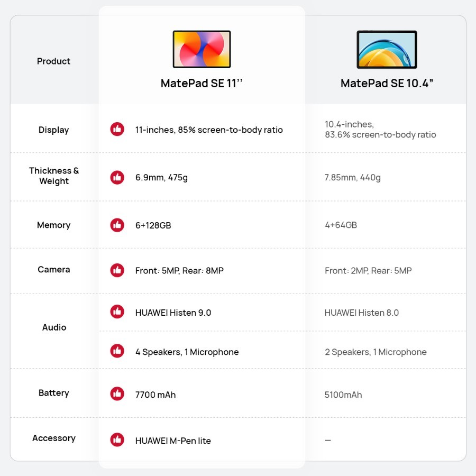
Task: Click the thumbs-up icon beside HUAWEI Histen 9.0
Action: (117, 312)
